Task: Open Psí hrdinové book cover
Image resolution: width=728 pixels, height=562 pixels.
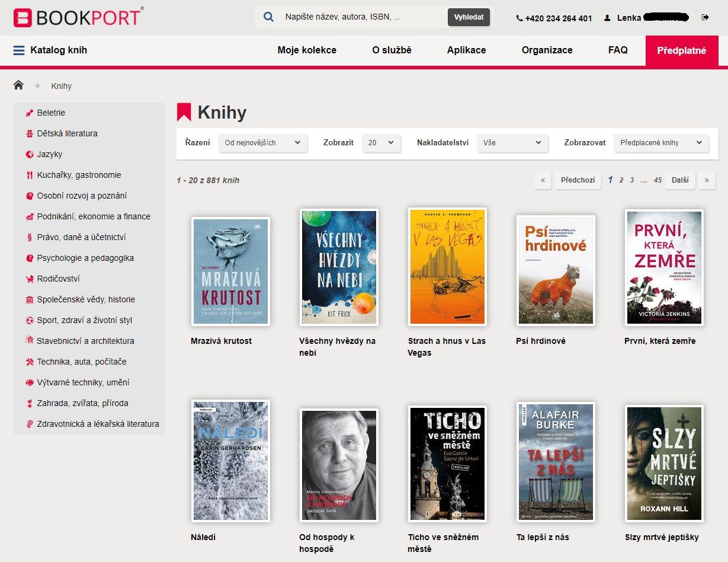Action: [x=556, y=270]
